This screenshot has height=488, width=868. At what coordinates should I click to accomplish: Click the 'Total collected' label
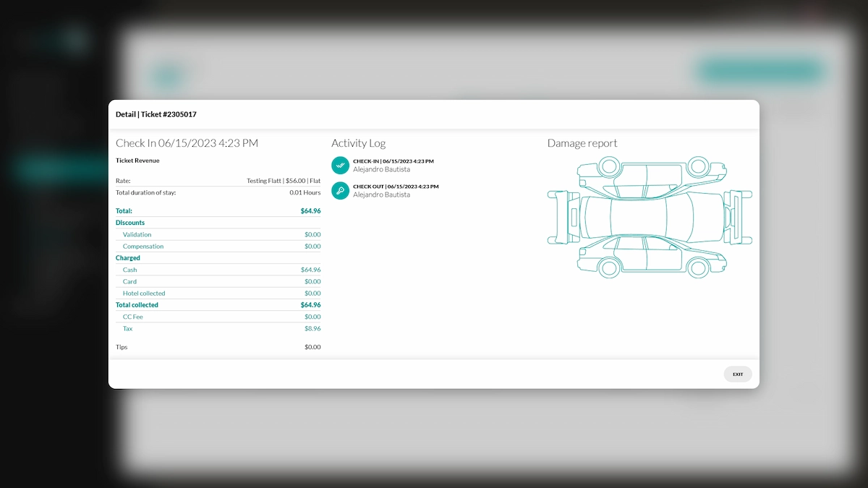pyautogui.click(x=137, y=305)
